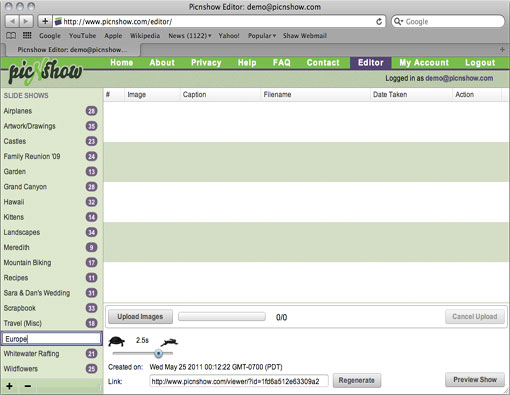This screenshot has width=510, height=395.
Task: Click the Meredith count badge
Action: [x=91, y=247]
